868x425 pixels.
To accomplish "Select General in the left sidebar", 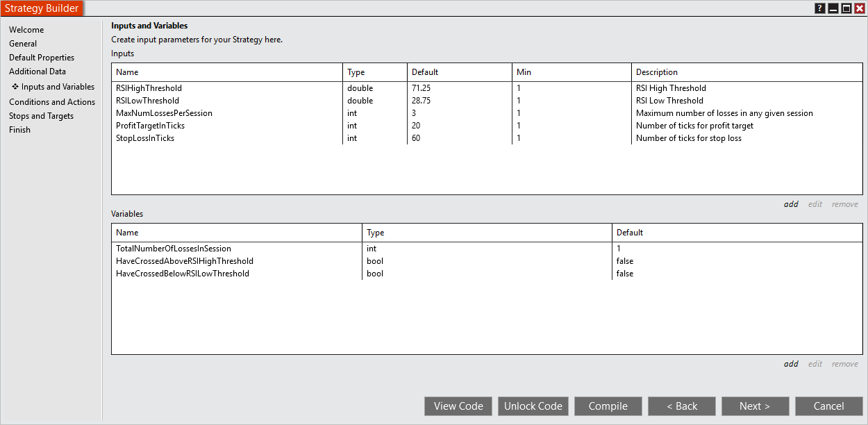I will [x=23, y=43].
